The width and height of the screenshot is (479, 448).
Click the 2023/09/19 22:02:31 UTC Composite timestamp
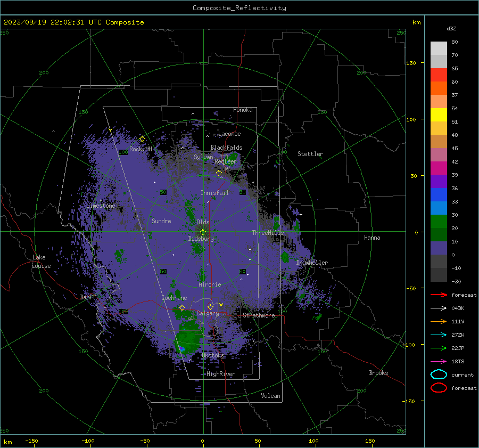(x=73, y=22)
